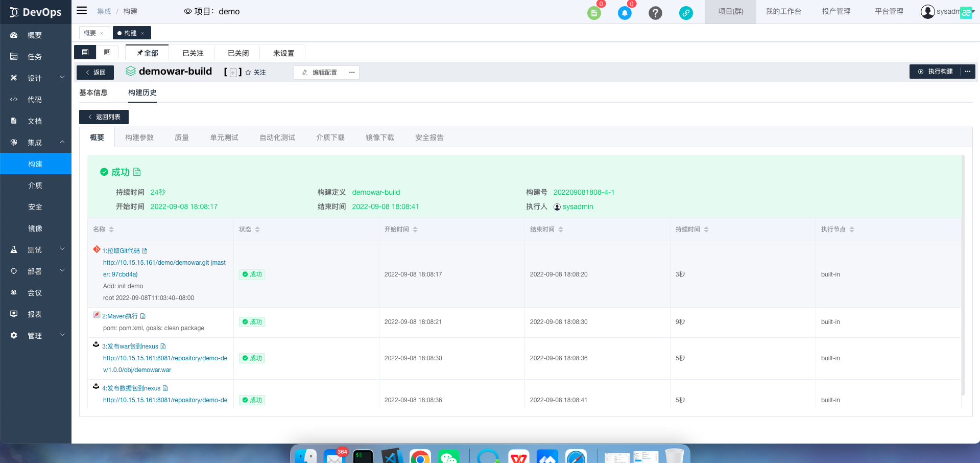Viewport: 980px width, 463px height.
Task: Open the 基本信息 tab
Action: 93,92
